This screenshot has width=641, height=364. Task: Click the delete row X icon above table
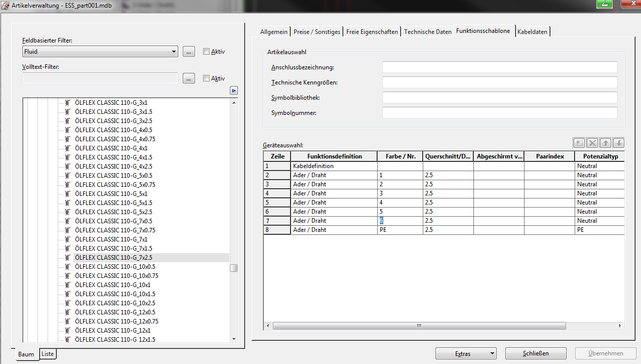592,143
